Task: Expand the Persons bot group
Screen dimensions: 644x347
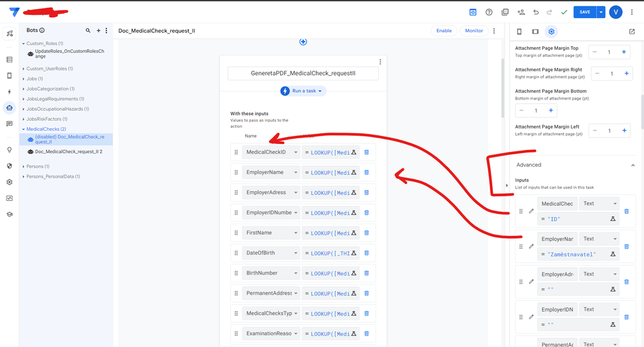Action: pos(23,167)
